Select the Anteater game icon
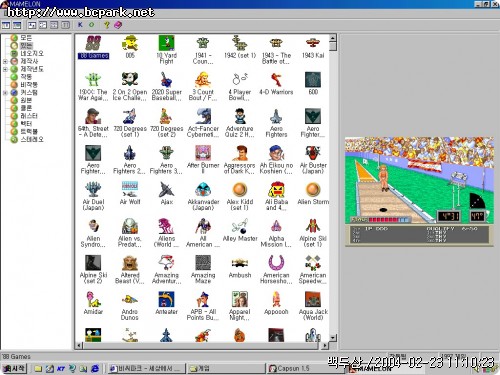 click(166, 300)
